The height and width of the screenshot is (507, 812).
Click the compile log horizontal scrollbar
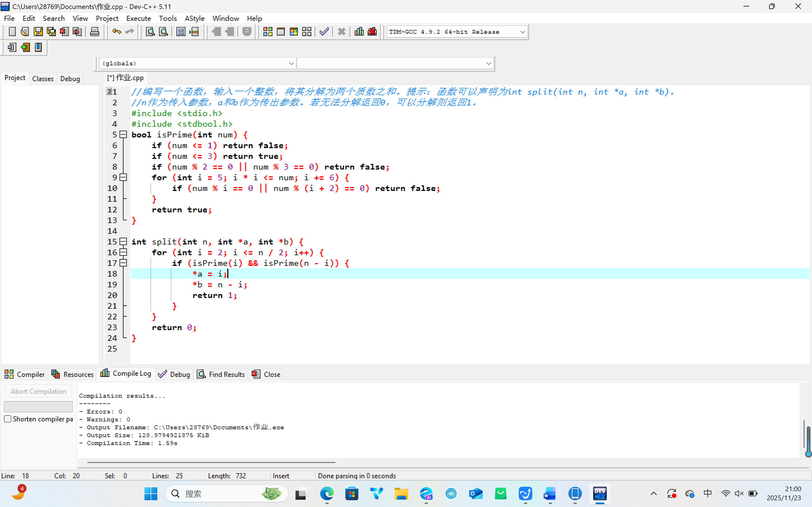pyautogui.click(x=211, y=462)
